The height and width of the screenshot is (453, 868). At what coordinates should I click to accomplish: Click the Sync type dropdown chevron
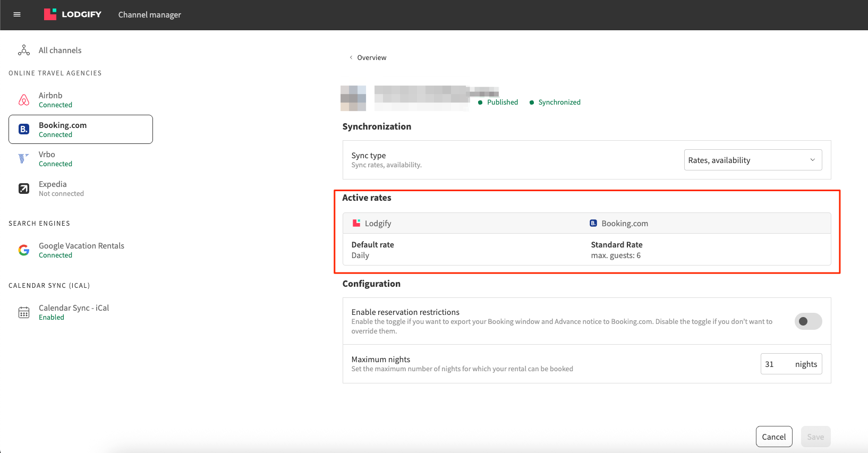[812, 160]
